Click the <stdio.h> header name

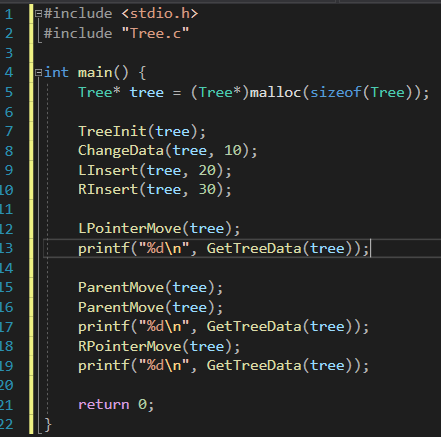[x=160, y=14]
